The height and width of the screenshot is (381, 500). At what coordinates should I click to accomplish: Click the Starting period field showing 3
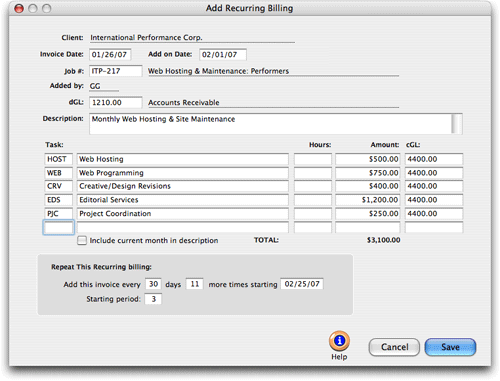tap(153, 299)
